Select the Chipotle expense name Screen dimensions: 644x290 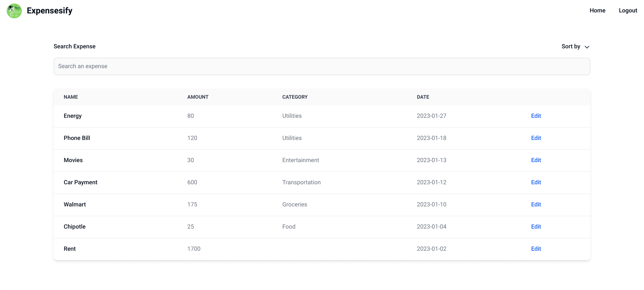74,227
